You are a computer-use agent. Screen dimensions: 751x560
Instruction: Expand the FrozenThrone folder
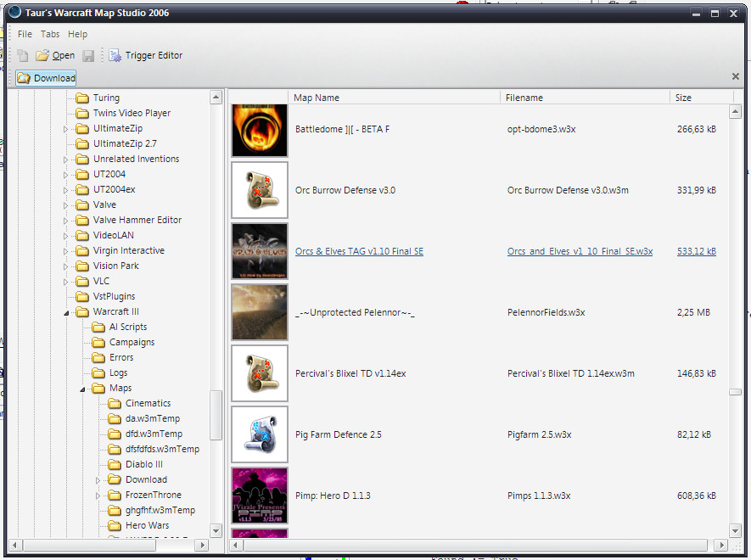pyautogui.click(x=98, y=496)
